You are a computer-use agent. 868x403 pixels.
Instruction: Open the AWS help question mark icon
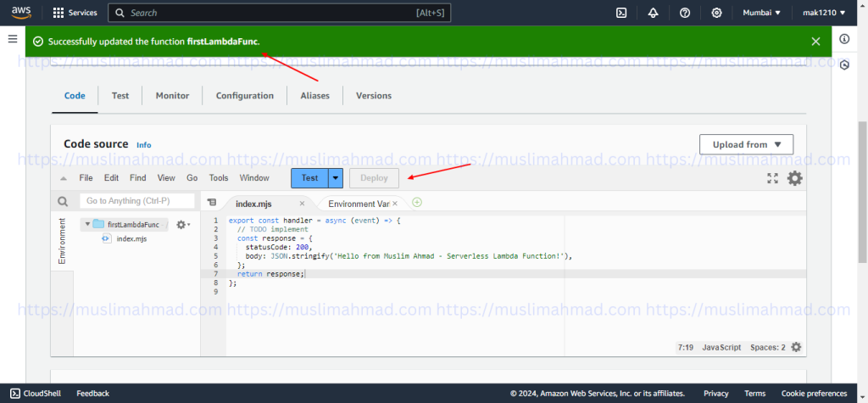[x=685, y=13]
